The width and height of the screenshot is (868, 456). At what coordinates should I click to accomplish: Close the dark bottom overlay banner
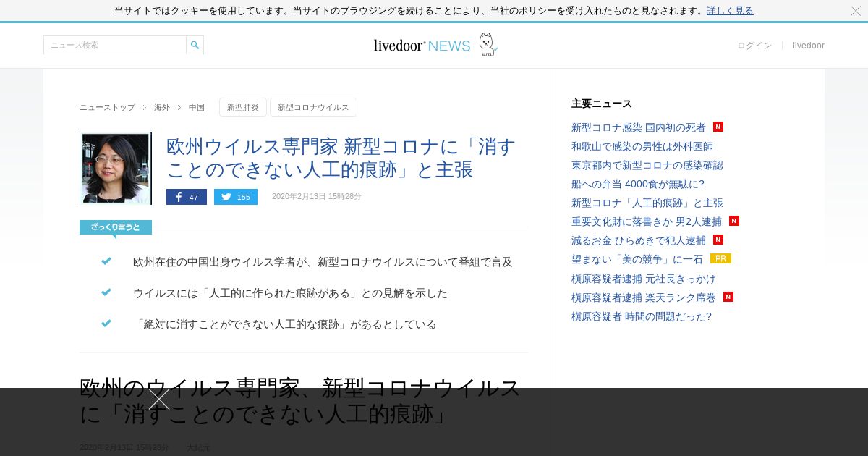[x=159, y=400]
